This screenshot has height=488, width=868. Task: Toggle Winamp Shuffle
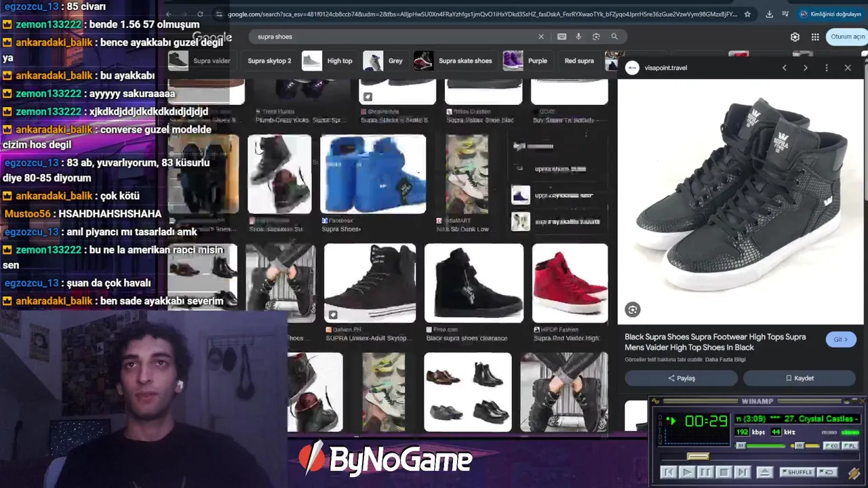click(797, 472)
